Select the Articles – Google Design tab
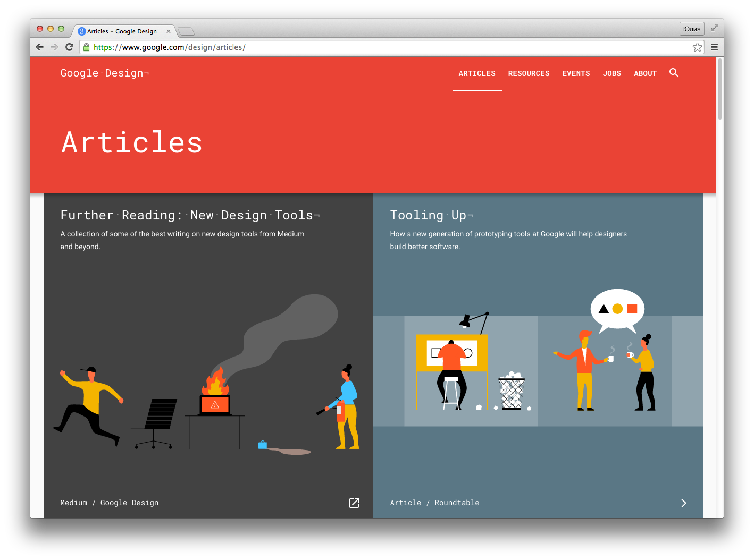Image resolution: width=754 pixels, height=560 pixels. (x=124, y=31)
